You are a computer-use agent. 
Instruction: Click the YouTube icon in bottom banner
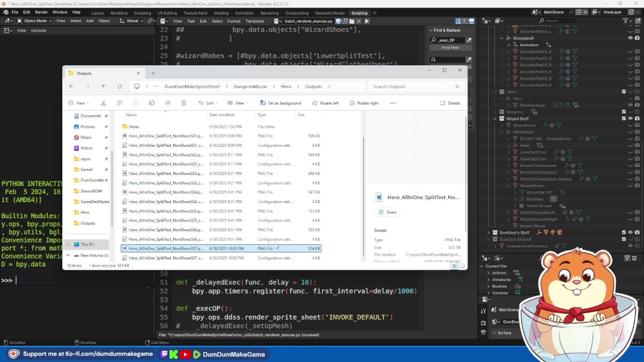tap(185, 354)
